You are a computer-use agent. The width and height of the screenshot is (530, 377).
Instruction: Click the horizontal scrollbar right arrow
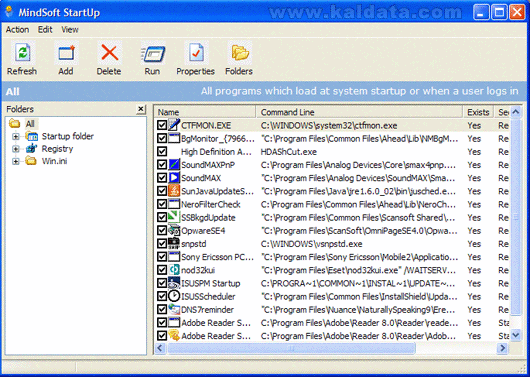[503, 348]
